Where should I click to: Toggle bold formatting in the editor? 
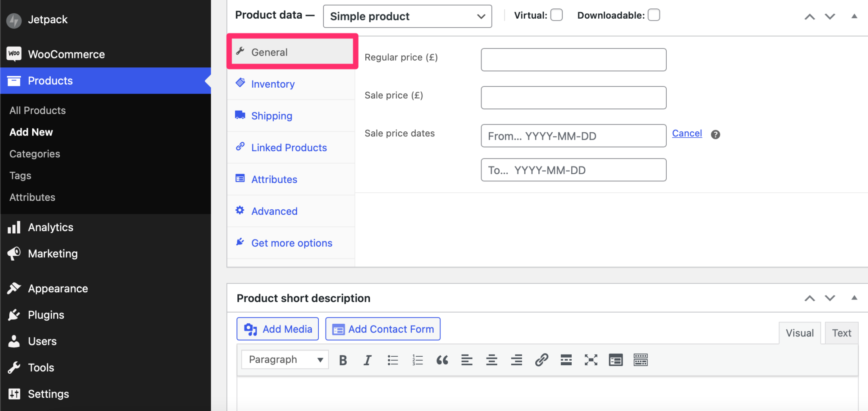pyautogui.click(x=342, y=359)
